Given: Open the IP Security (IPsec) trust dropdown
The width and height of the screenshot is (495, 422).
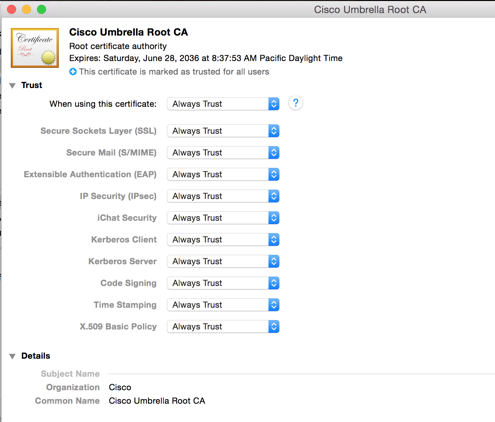Looking at the screenshot, I should [x=223, y=196].
